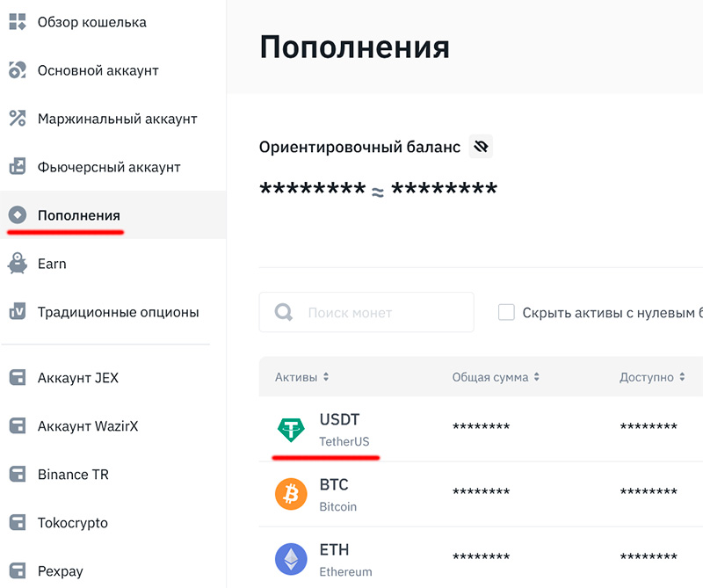The width and height of the screenshot is (703, 588).
Task: Open Аккаунт JEX in the sidebar
Action: tap(77, 378)
